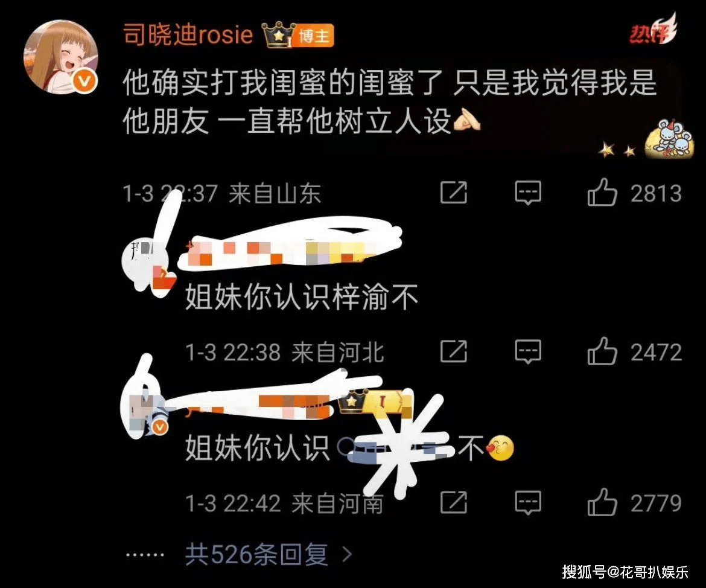Open 司晓迪rosie anime avatar
Screen dimensions: 706x588
click(60, 57)
